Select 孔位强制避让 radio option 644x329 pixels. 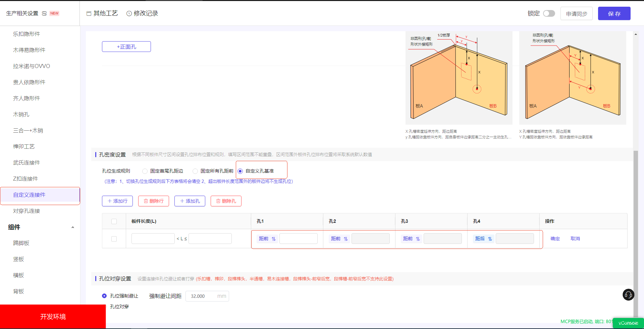click(104, 296)
